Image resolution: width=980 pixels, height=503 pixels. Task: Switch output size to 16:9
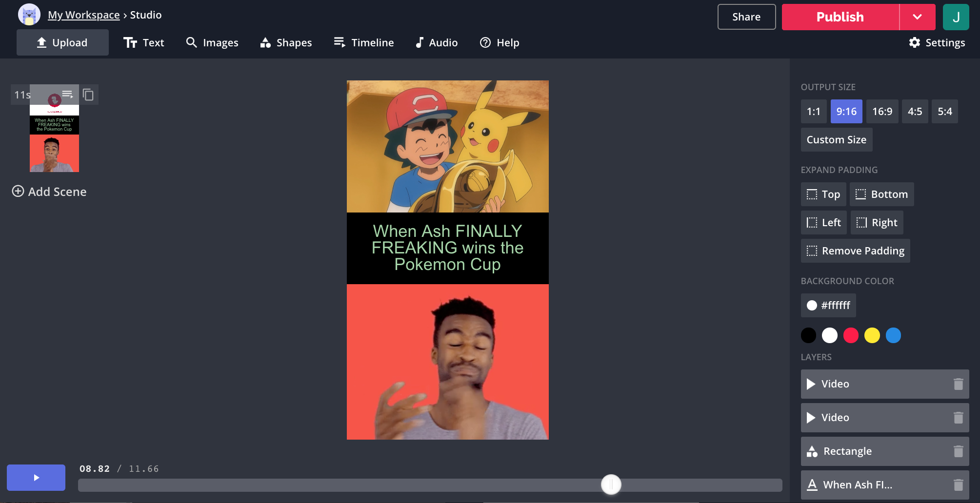882,112
